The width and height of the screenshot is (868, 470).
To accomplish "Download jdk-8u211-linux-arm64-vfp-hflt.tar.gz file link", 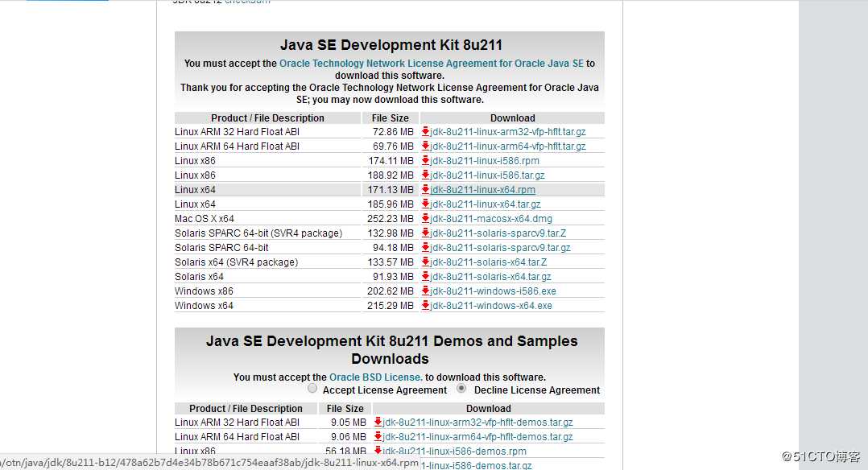I will (x=507, y=146).
